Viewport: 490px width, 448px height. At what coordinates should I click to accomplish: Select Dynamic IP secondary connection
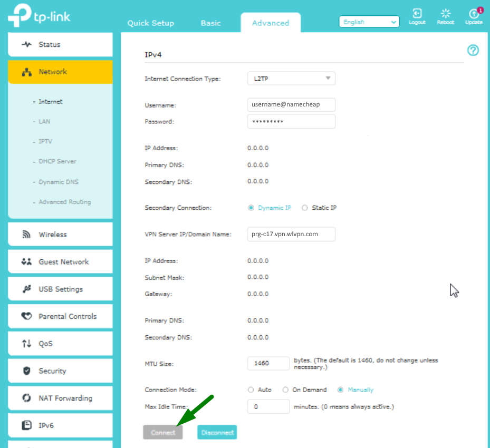[251, 208]
